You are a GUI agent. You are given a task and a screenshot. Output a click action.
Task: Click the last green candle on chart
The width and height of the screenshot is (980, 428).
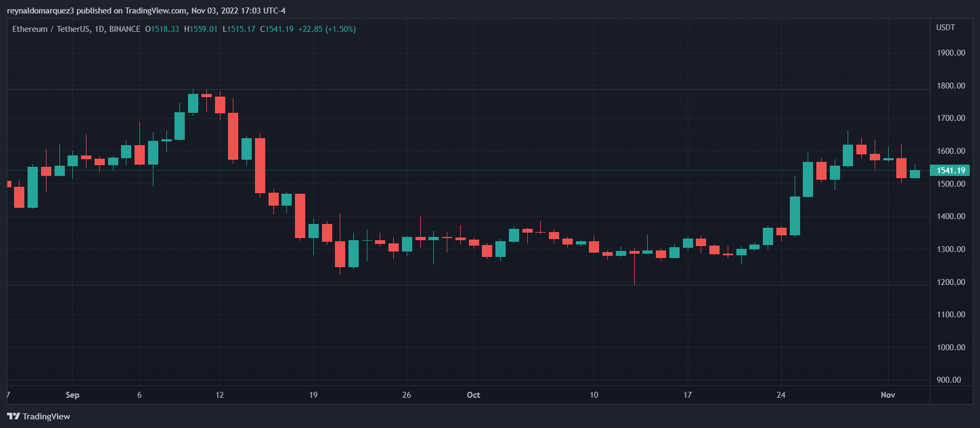(x=915, y=174)
